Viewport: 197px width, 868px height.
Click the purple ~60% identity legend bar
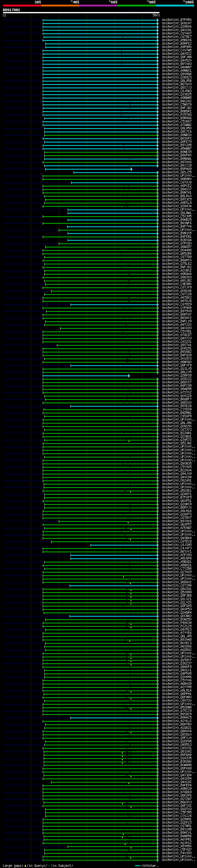pyautogui.click(x=98, y=6)
